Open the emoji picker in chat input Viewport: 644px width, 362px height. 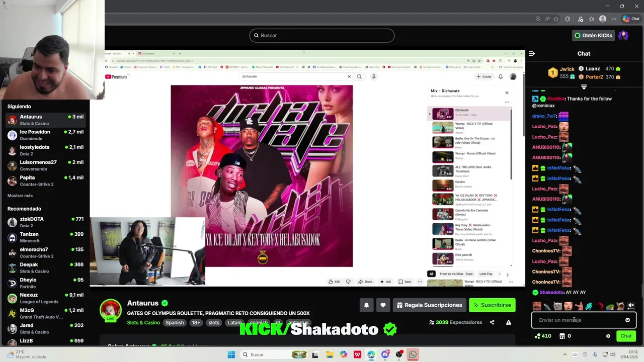click(x=627, y=320)
